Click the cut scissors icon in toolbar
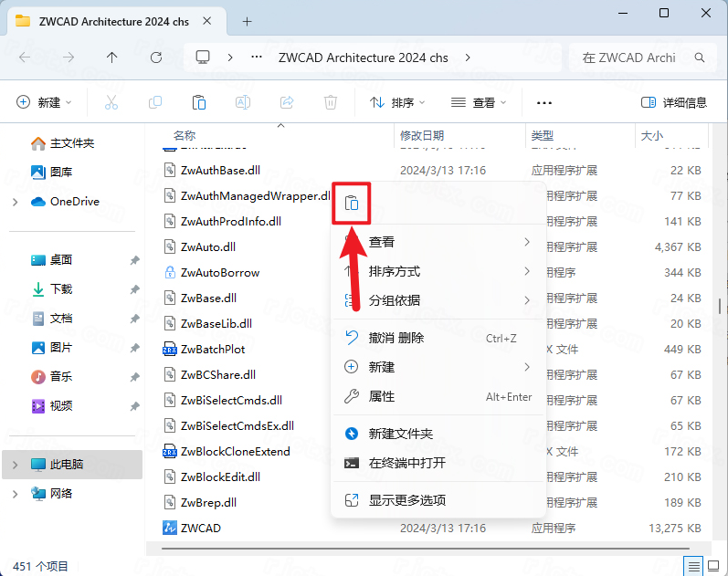Viewport: 728px width, 576px height. coord(111,102)
